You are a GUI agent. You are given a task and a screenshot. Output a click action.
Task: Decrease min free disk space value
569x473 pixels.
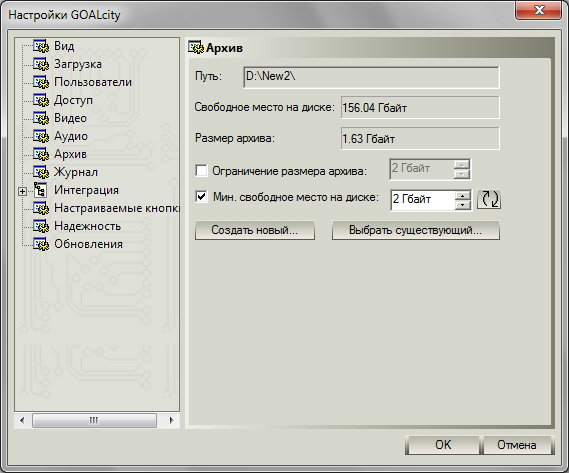coord(462,205)
